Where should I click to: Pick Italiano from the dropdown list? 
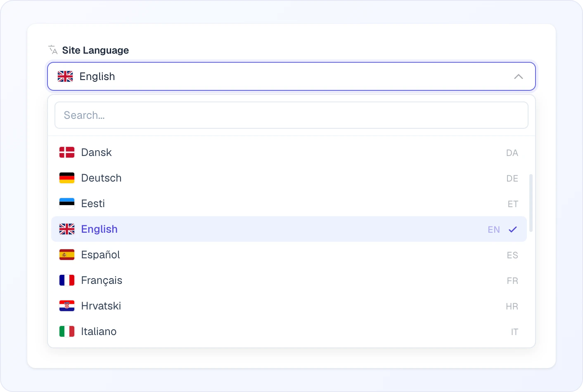[x=289, y=332]
